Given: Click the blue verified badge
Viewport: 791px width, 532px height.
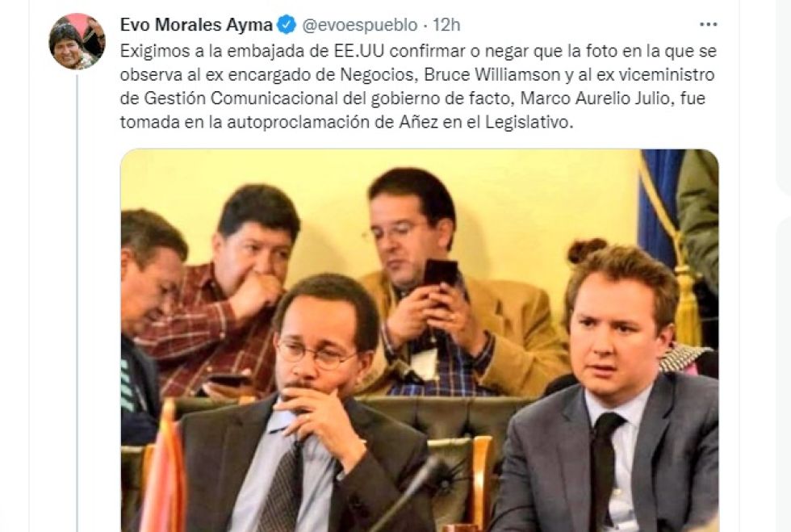Looking at the screenshot, I should pos(287,24).
